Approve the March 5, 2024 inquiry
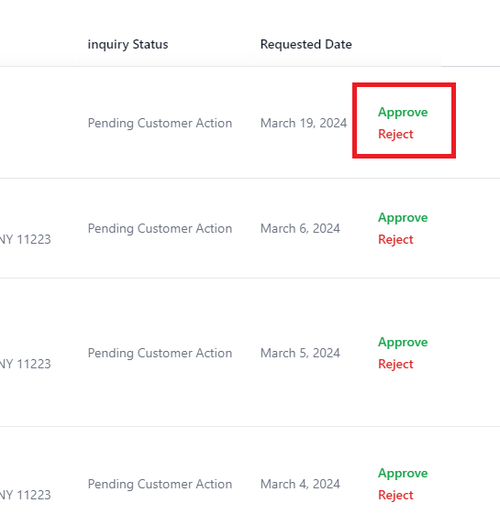This screenshot has width=500, height=525. 403,342
